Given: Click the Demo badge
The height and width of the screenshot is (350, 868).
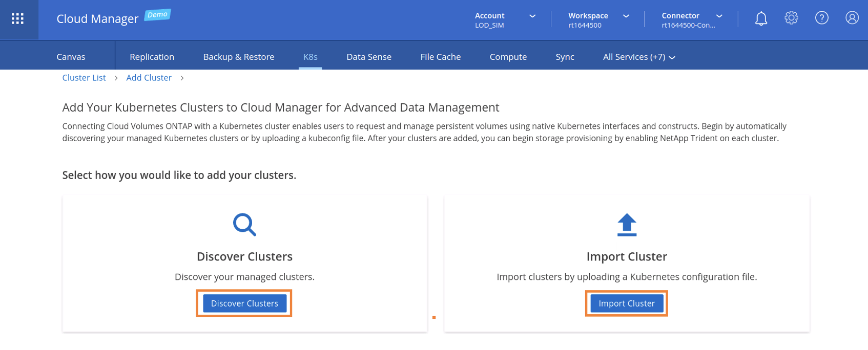Looking at the screenshot, I should click(157, 15).
